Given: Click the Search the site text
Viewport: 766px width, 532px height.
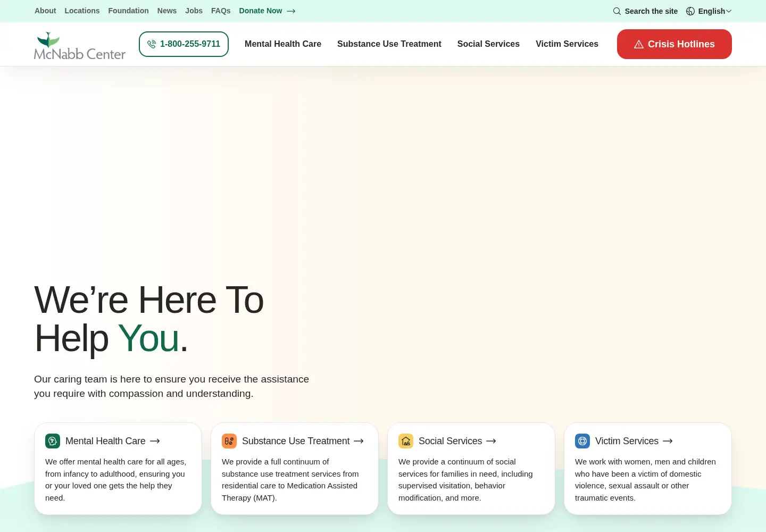Looking at the screenshot, I should [x=651, y=11].
